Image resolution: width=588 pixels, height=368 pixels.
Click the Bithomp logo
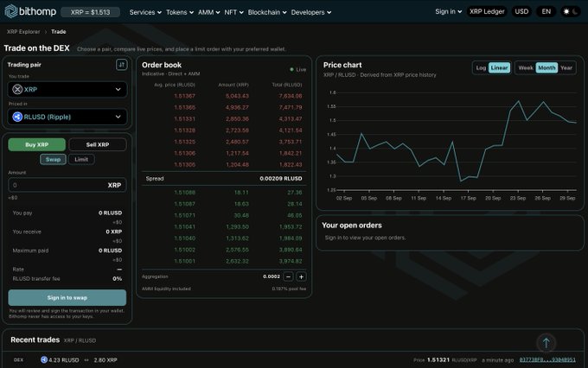point(30,11)
